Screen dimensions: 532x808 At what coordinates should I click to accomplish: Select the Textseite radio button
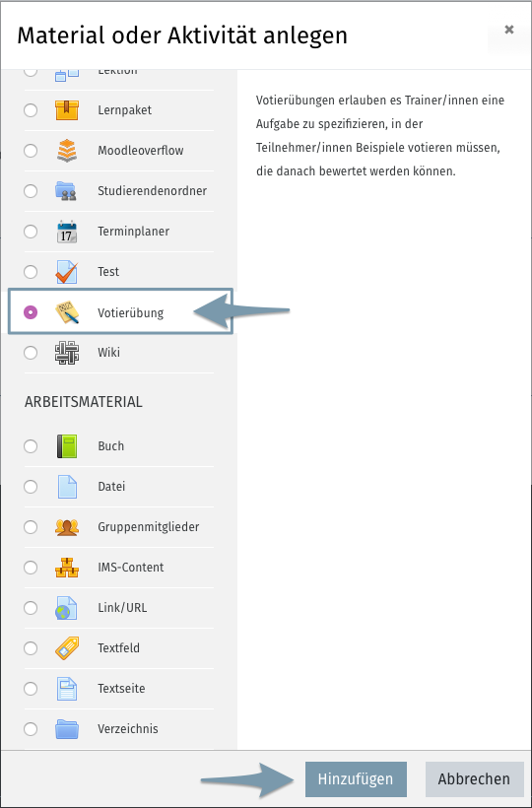coord(31,689)
